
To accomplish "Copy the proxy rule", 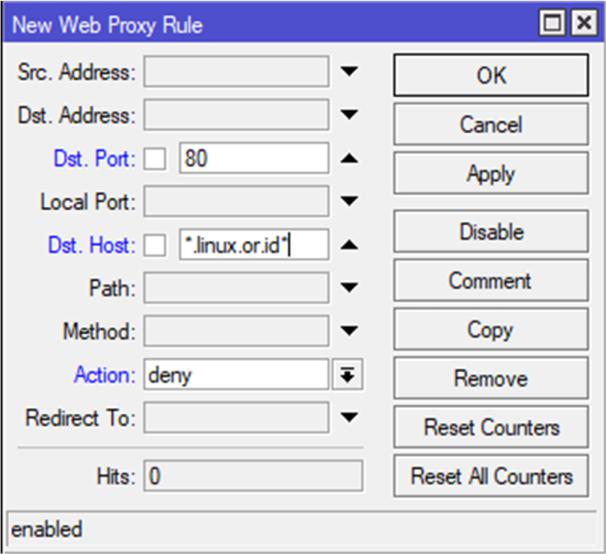I will [490, 330].
